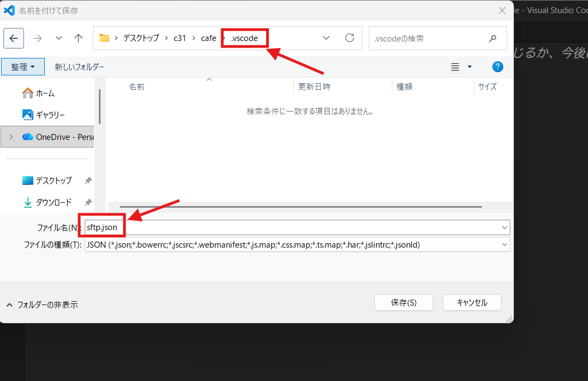
Task: Select ホーム in the navigation pane
Action: pyautogui.click(x=44, y=93)
